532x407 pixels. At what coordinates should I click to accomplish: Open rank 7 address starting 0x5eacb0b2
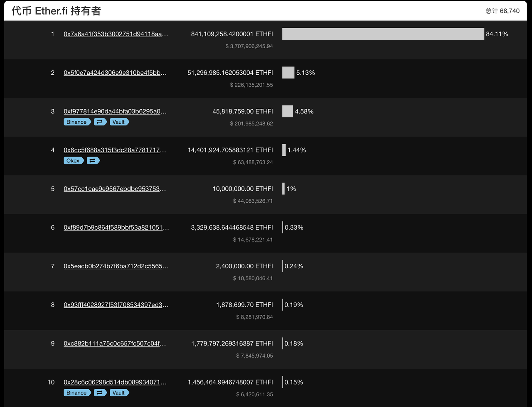click(116, 266)
